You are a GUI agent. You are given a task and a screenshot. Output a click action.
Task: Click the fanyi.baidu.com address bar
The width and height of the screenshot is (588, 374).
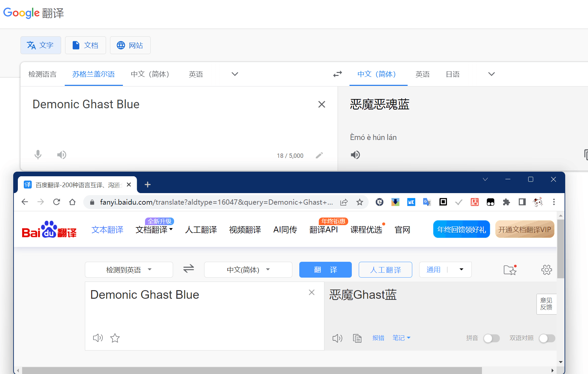click(x=216, y=202)
